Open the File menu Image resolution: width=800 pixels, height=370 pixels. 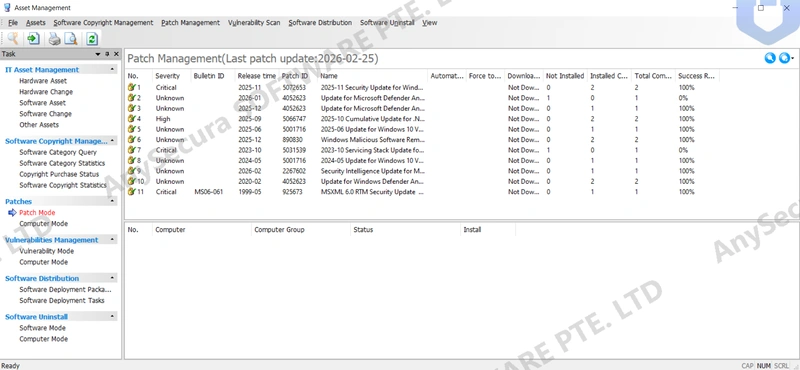click(13, 22)
